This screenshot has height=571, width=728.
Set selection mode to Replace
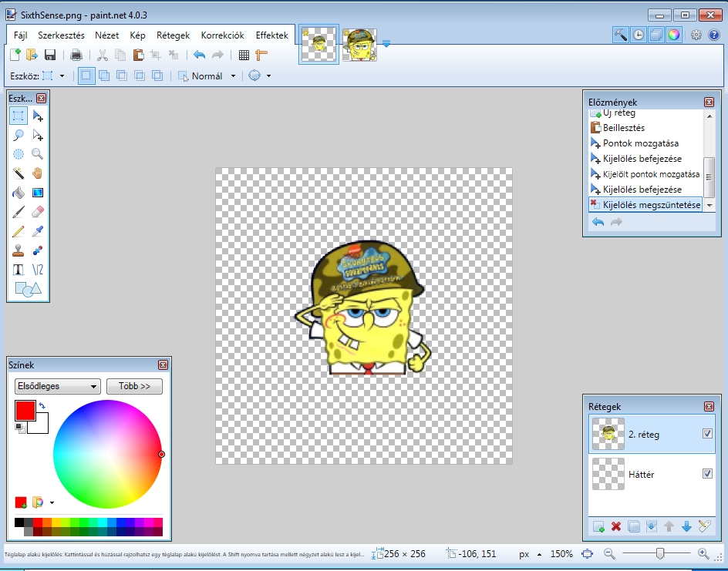click(x=86, y=76)
